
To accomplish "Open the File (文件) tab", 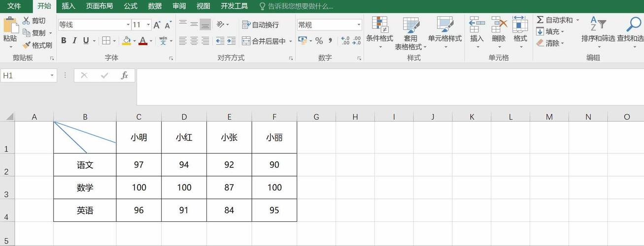I will coord(14,6).
